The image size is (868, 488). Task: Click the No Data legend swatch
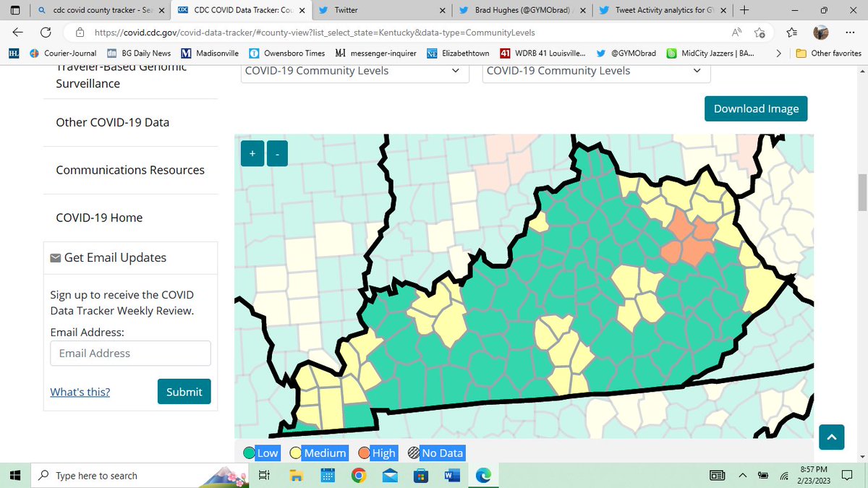click(x=413, y=453)
